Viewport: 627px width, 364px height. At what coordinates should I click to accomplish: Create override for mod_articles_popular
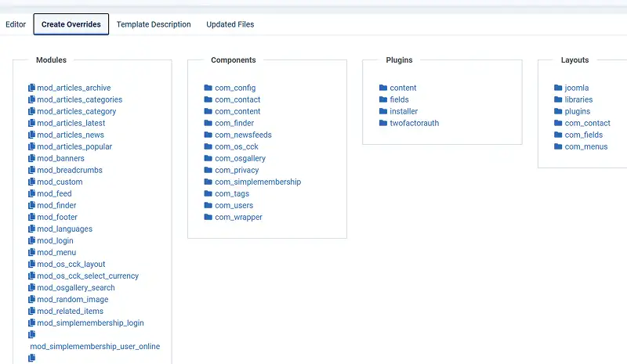74,146
